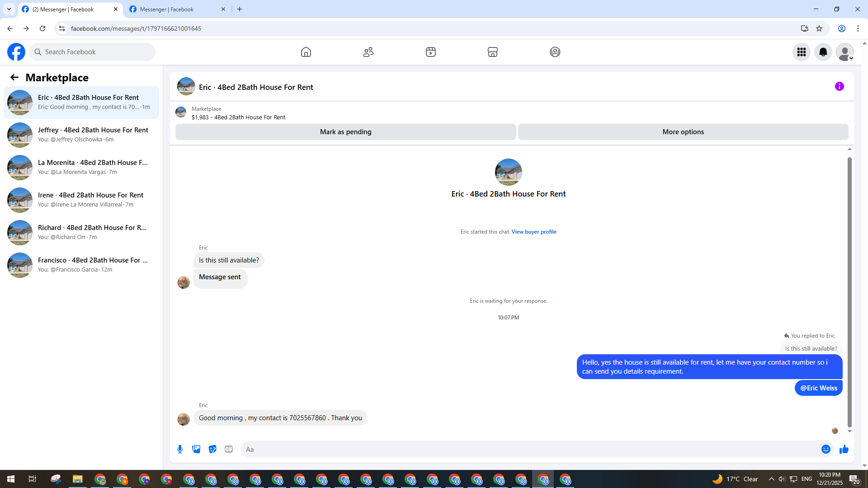
Task: Record a voice clip with microphone icon
Action: (180, 449)
